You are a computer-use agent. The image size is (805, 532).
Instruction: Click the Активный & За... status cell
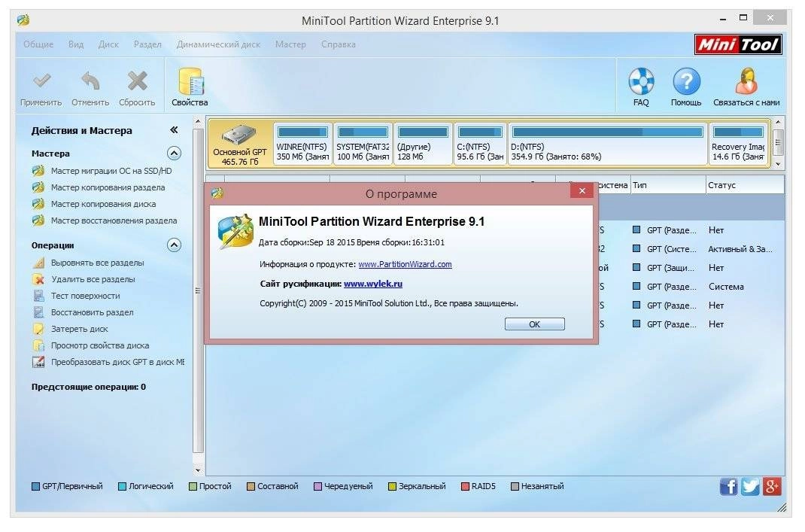(740, 249)
